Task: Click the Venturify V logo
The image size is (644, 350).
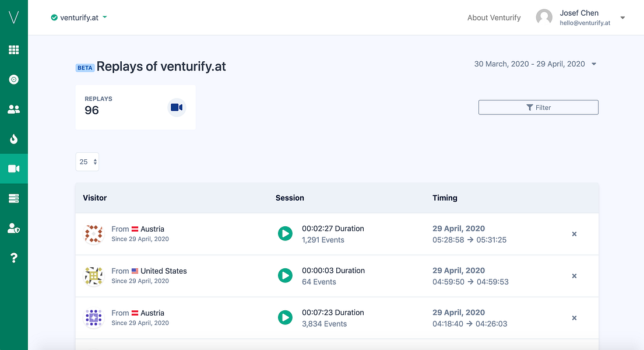Action: pyautogui.click(x=13, y=17)
